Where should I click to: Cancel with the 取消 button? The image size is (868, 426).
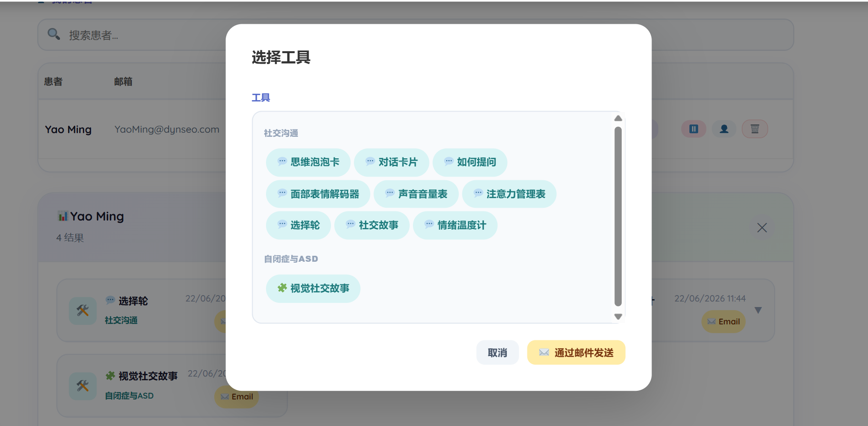point(498,352)
